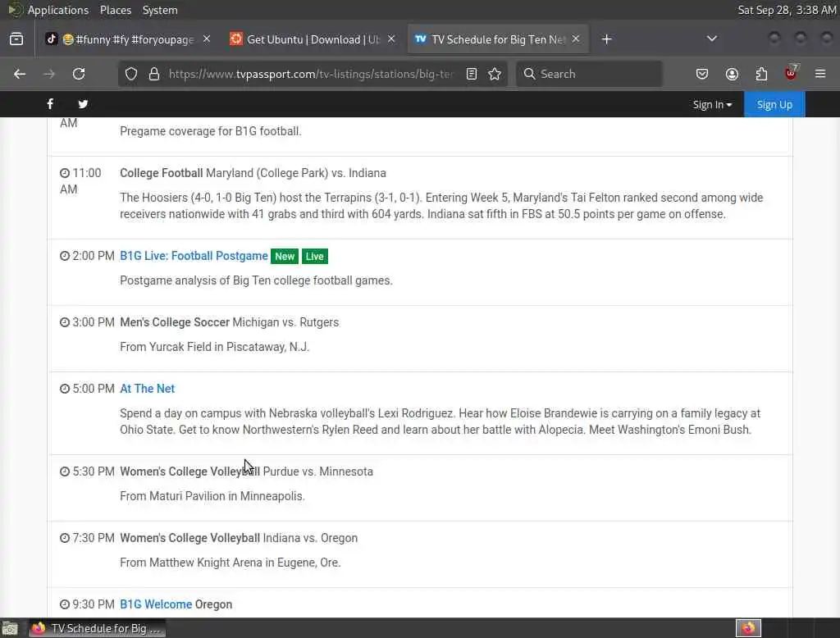840x638 pixels.
Task: Reload the current page
Action: (79, 74)
